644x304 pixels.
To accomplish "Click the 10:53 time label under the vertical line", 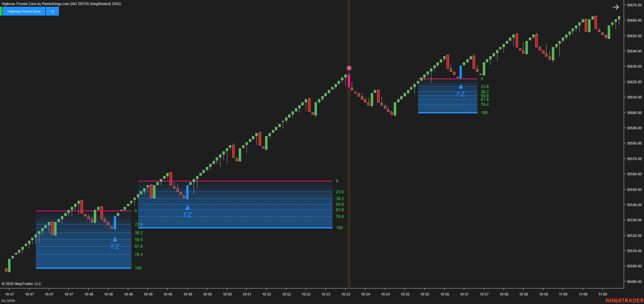I will click(346, 294).
